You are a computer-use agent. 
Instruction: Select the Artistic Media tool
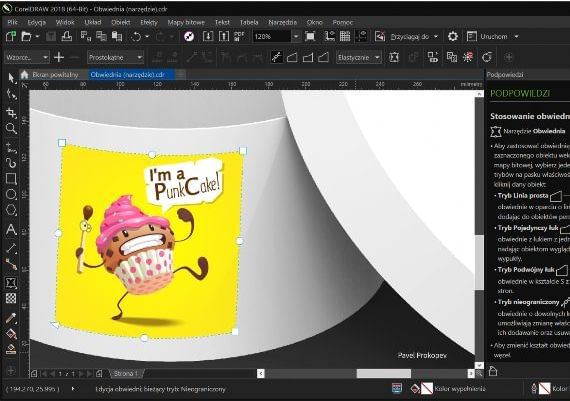[x=11, y=162]
